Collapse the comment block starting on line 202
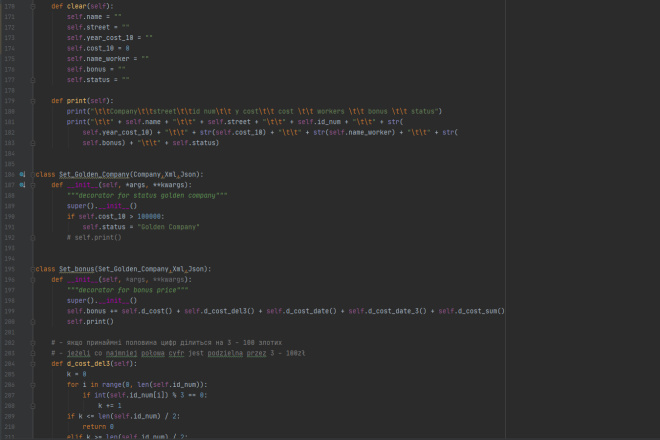The width and height of the screenshot is (660, 440). tap(33, 343)
